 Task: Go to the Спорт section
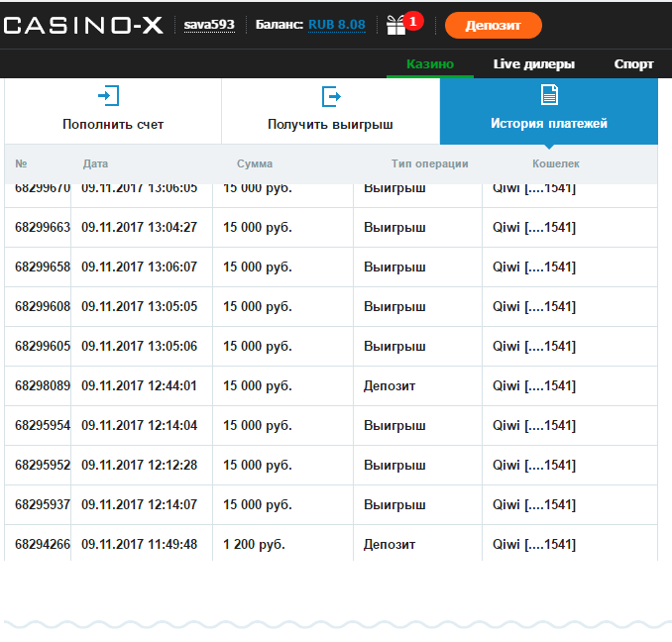633,64
